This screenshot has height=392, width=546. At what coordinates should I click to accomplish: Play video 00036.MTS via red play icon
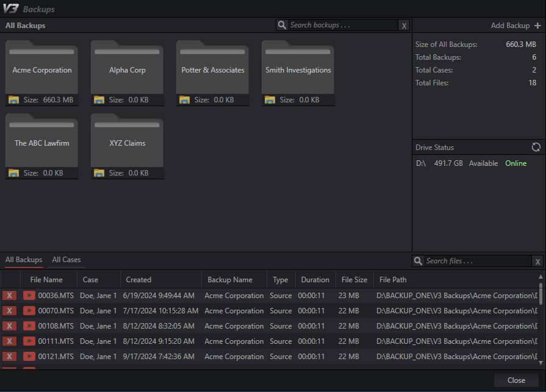tap(29, 295)
